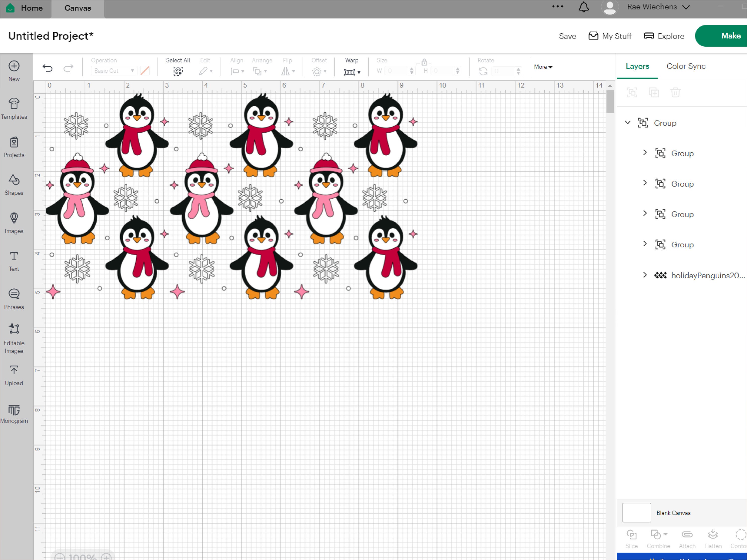Click the Select All icon
The width and height of the screenshot is (747, 560).
coord(178,71)
